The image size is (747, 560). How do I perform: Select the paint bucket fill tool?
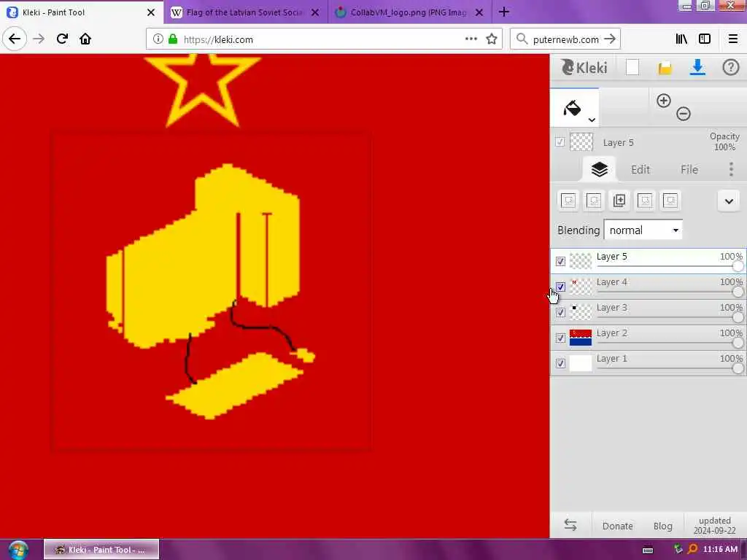(572, 108)
